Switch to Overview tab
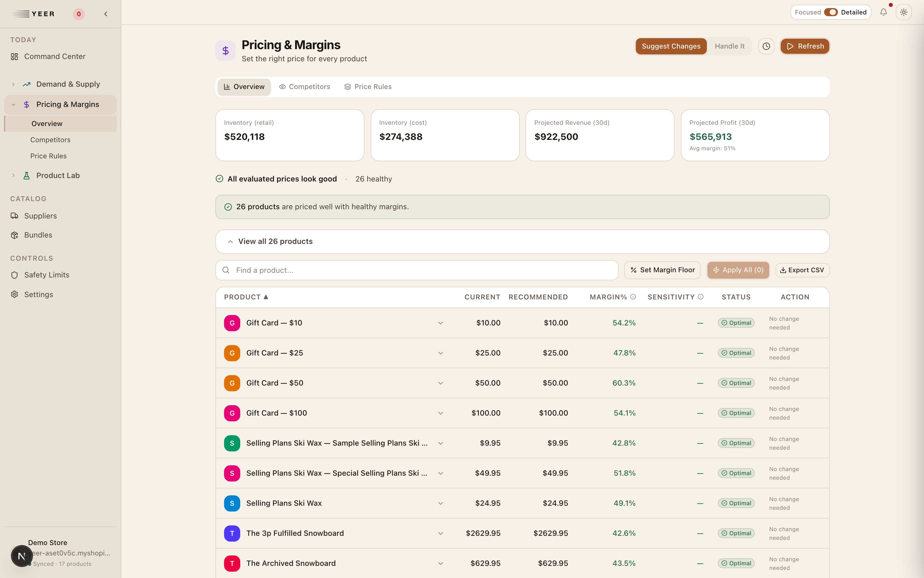The image size is (924, 578). point(244,87)
